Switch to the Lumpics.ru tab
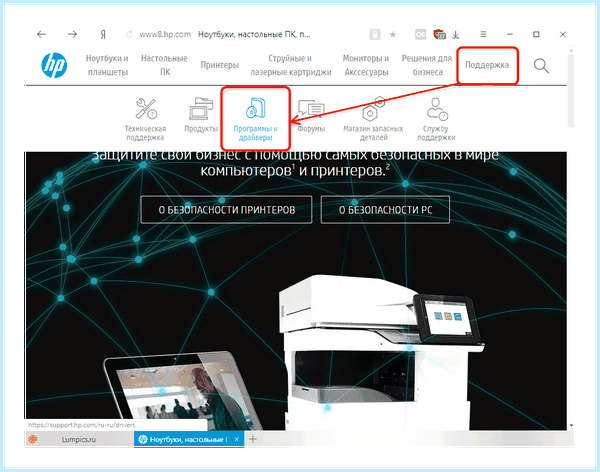This screenshot has width=600, height=472. point(79,439)
